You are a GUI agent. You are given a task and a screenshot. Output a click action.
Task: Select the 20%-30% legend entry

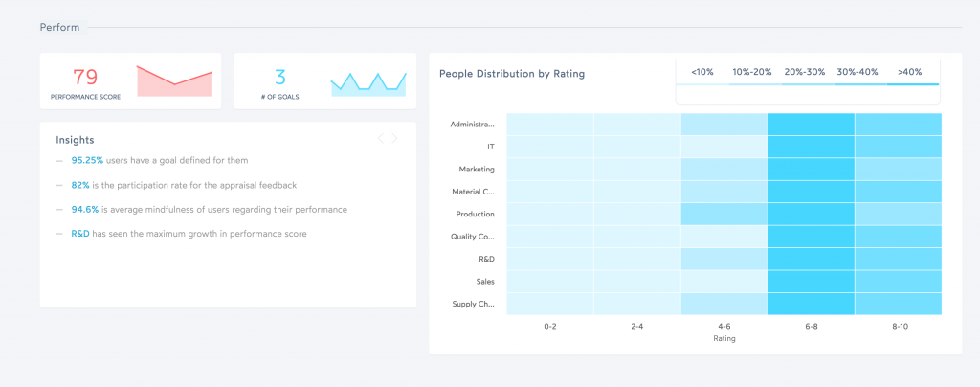[805, 72]
